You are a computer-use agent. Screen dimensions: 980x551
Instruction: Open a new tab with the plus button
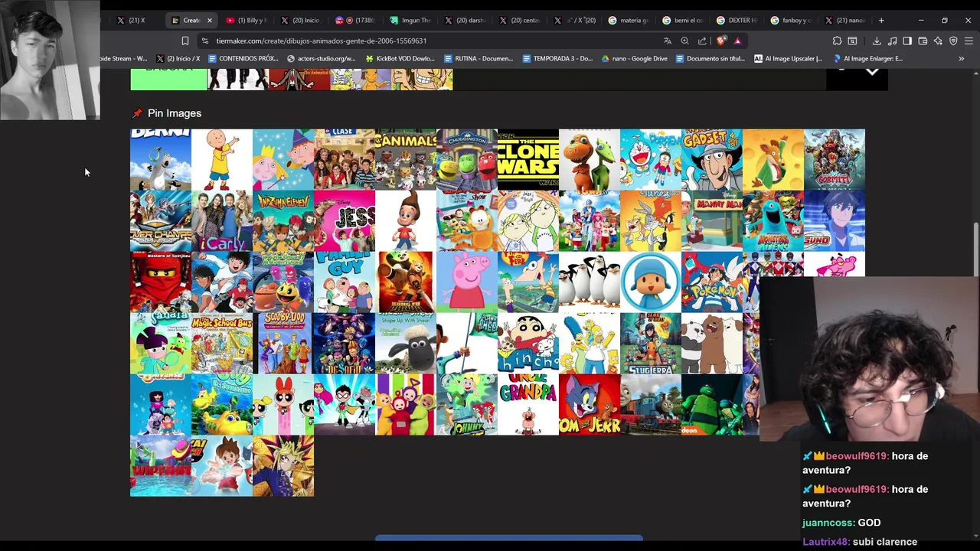881,20
